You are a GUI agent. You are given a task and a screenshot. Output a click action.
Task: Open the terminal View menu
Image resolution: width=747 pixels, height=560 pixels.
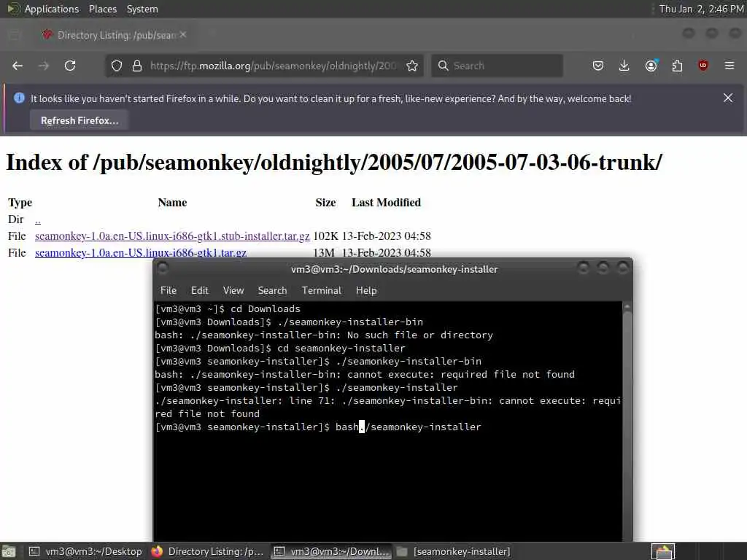[x=233, y=290]
